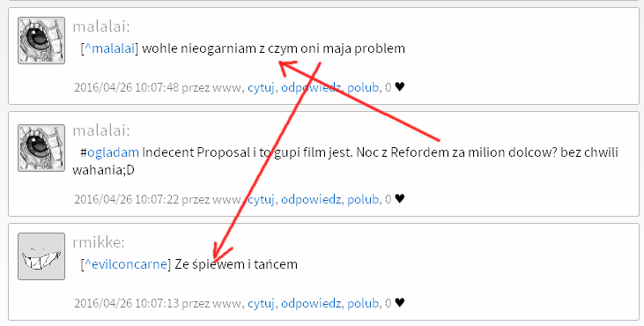This screenshot has height=326, width=644.
Task: Click the rmikke username heading
Action: pyautogui.click(x=98, y=242)
